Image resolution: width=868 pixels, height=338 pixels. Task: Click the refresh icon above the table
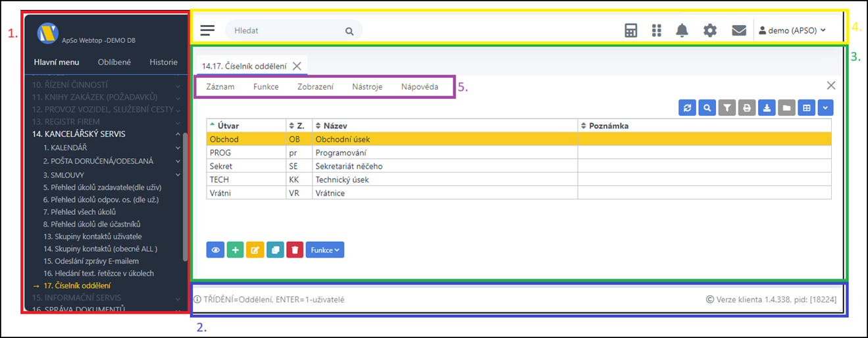687,108
